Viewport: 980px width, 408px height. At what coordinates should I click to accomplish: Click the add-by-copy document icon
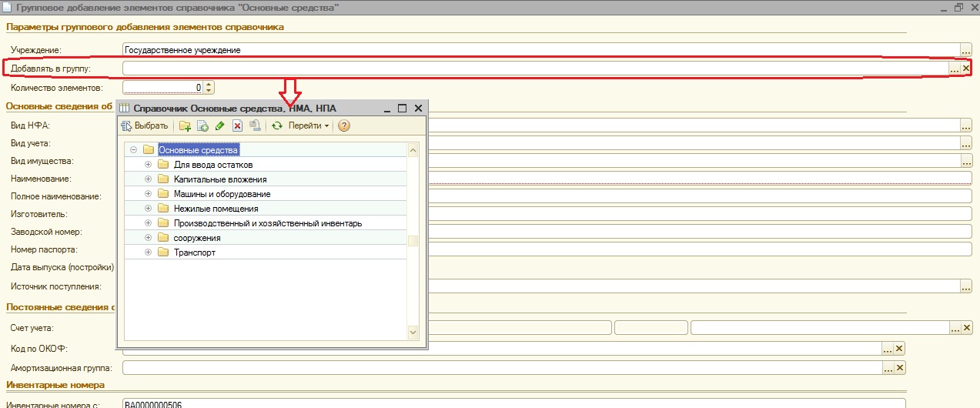pos(202,125)
